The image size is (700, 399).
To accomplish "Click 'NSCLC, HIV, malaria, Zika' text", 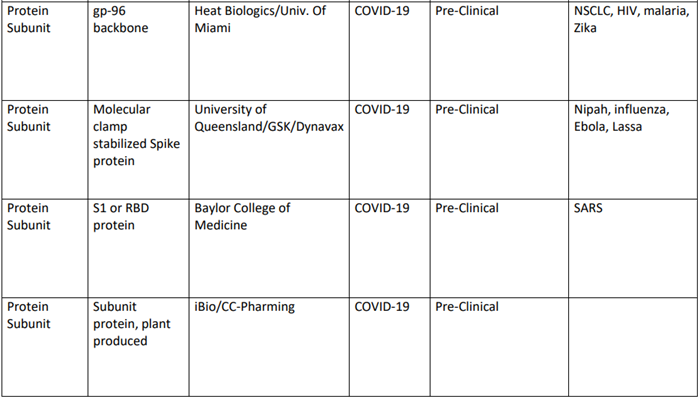I will tap(632, 19).
